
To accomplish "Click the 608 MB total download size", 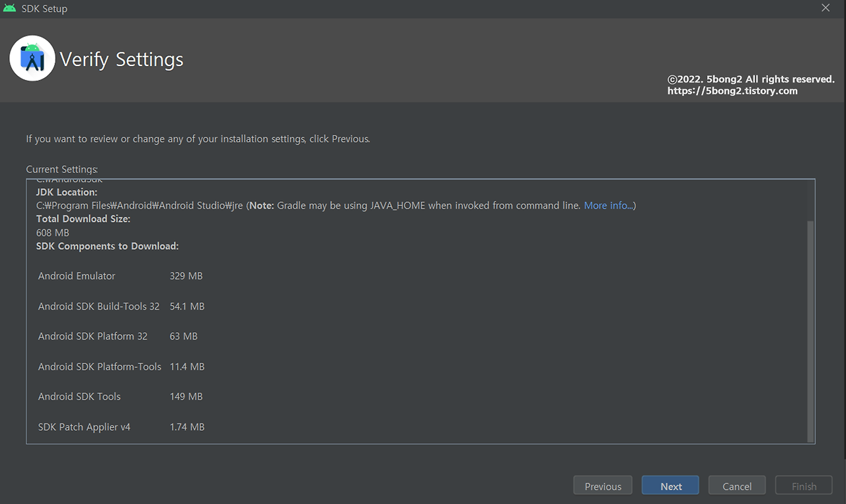I will [52, 233].
